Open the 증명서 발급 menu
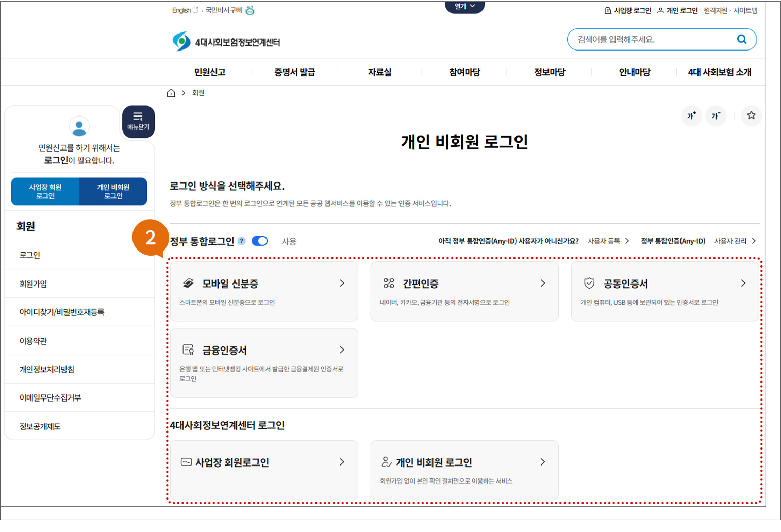781x532 pixels. click(294, 72)
